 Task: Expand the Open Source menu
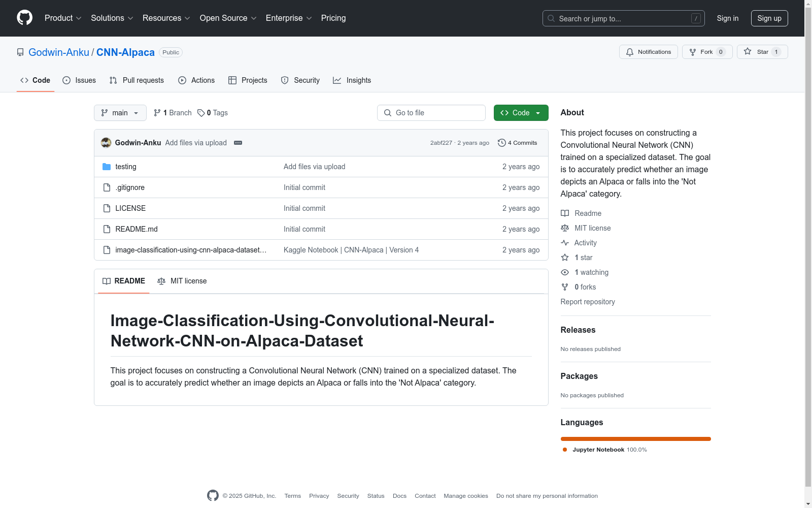(x=228, y=18)
